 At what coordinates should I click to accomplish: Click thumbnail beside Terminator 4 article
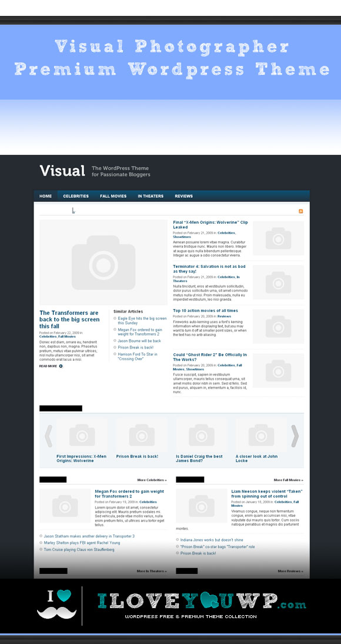tap(278, 283)
